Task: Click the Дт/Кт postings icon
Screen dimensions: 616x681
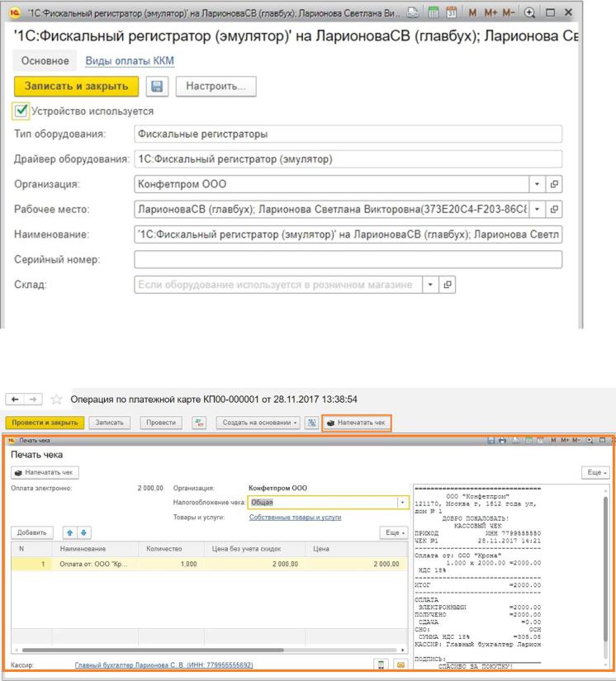Action: pyautogui.click(x=198, y=423)
